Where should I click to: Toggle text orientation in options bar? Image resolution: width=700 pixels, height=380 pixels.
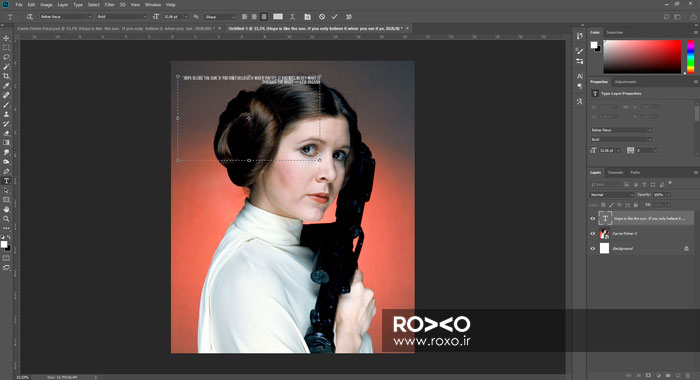point(29,17)
